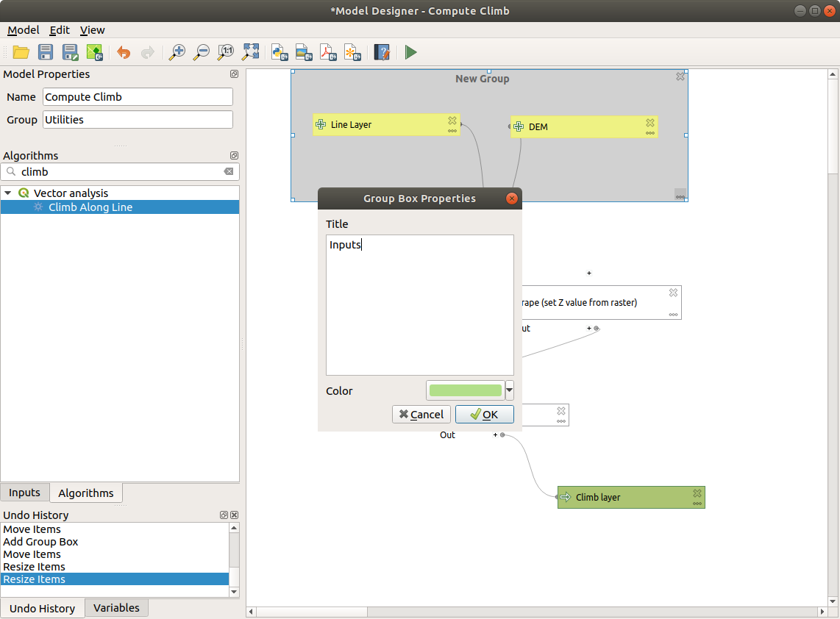The image size is (840, 619).
Task: Click the Zoom Full extent icon
Action: (x=251, y=52)
